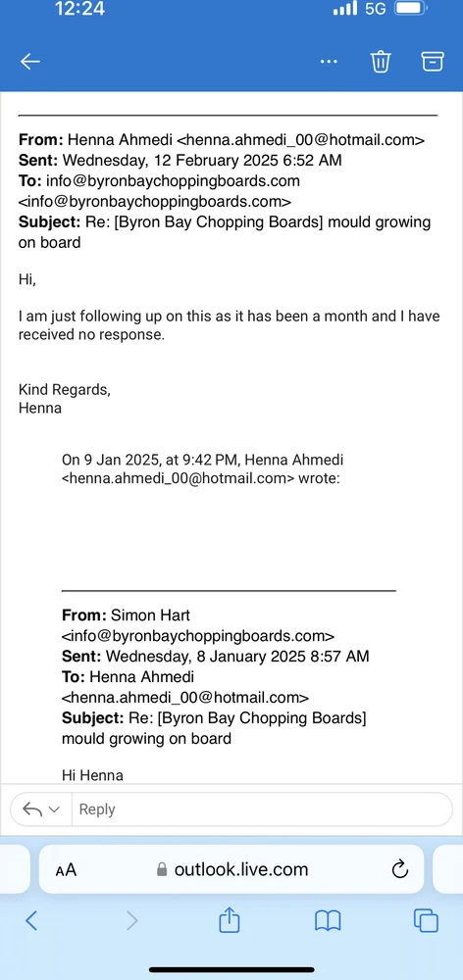Tap info@byronbaychoppingboards.com in the To line
The width and height of the screenshot is (463, 980).
[173, 181]
